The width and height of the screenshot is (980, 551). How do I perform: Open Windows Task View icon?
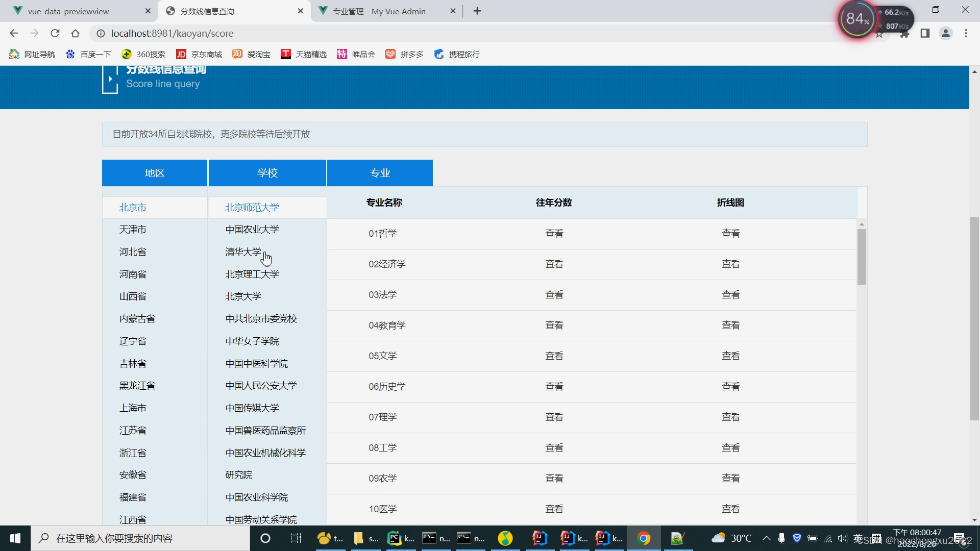click(296, 538)
